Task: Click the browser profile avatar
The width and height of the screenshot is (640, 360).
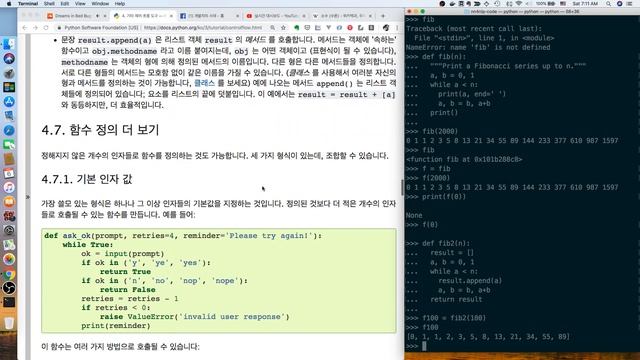Action: click(x=386, y=28)
